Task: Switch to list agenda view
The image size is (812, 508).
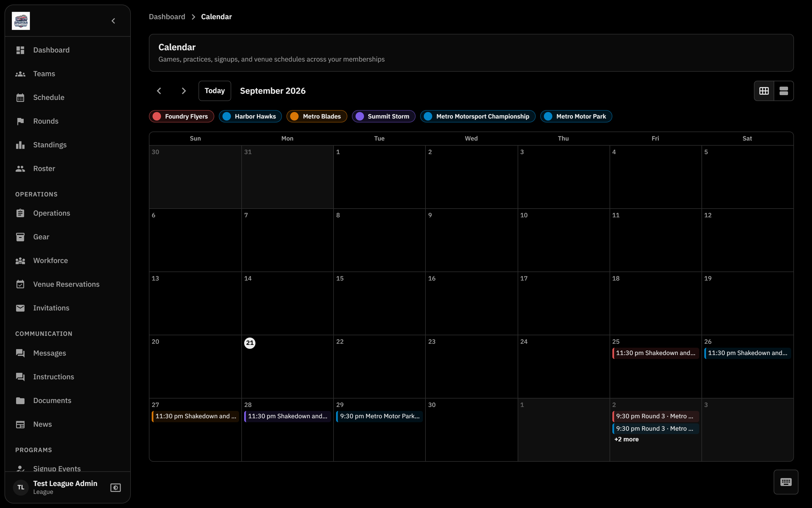Action: (x=784, y=91)
